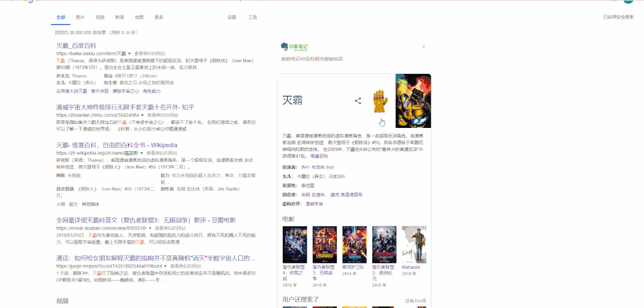The width and height of the screenshot is (644, 308).
Task: Click the 视频 section heading
Action: pyautogui.click(x=62, y=301)
